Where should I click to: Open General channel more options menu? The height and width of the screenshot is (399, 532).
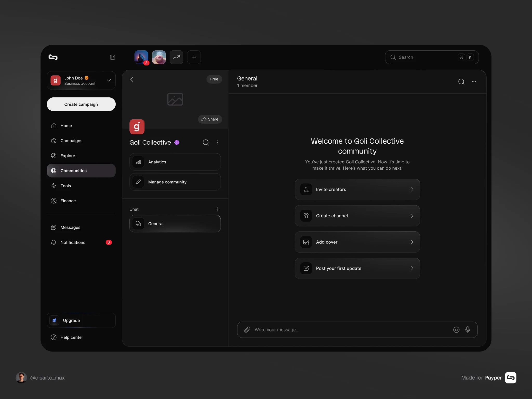(x=474, y=82)
